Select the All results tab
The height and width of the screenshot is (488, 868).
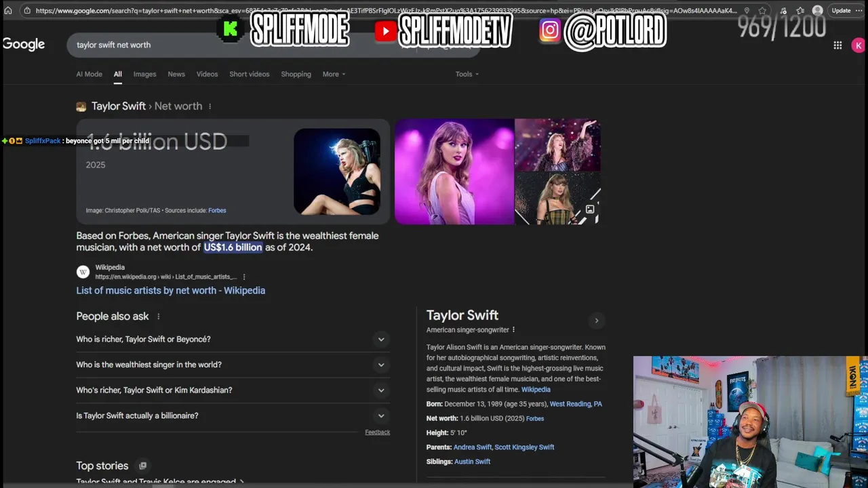pyautogui.click(x=118, y=74)
